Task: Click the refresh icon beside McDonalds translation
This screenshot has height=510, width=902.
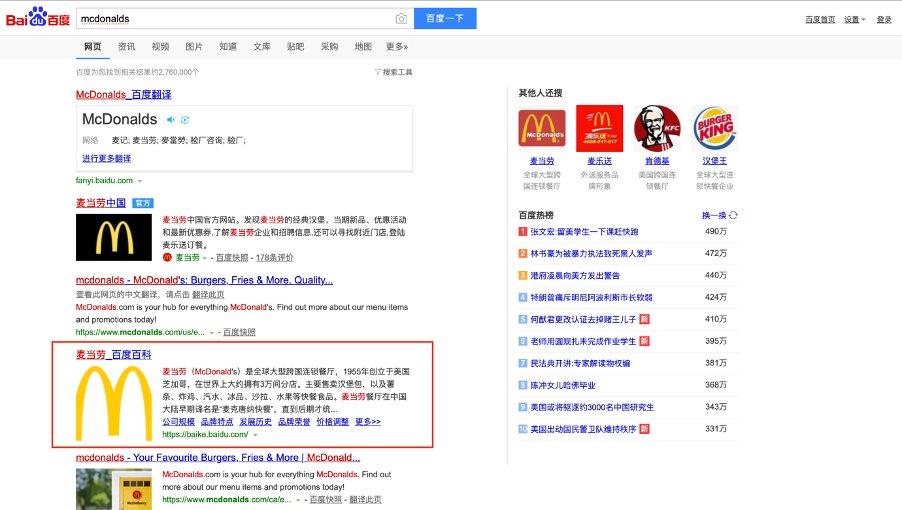Action: click(x=185, y=120)
